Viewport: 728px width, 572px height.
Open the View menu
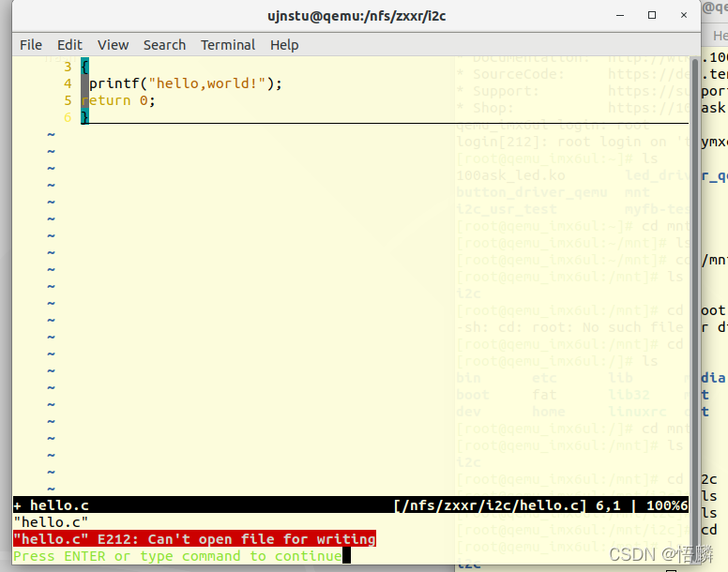coord(113,45)
